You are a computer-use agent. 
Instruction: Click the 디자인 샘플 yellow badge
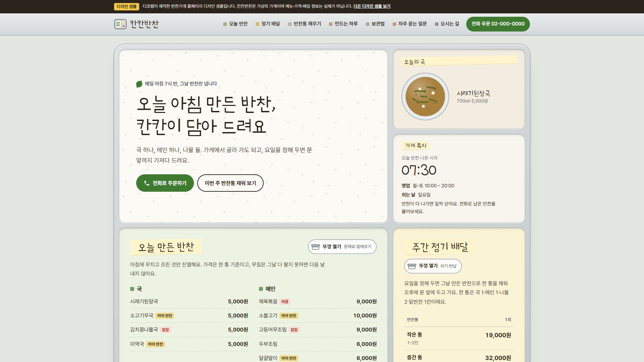(127, 6)
